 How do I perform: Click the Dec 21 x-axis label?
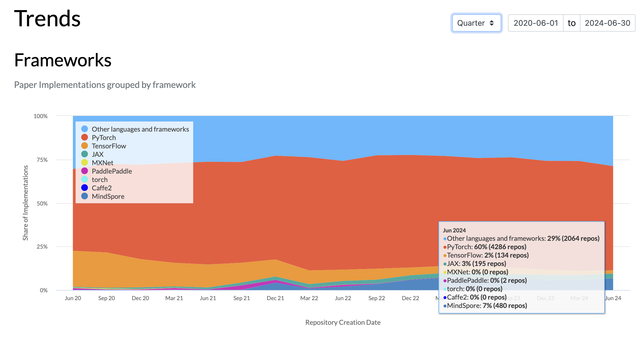(275, 298)
